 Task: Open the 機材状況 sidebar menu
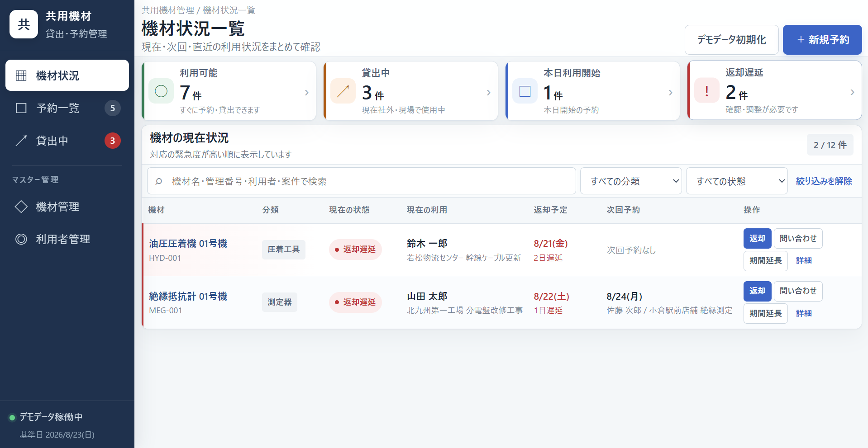tap(67, 75)
